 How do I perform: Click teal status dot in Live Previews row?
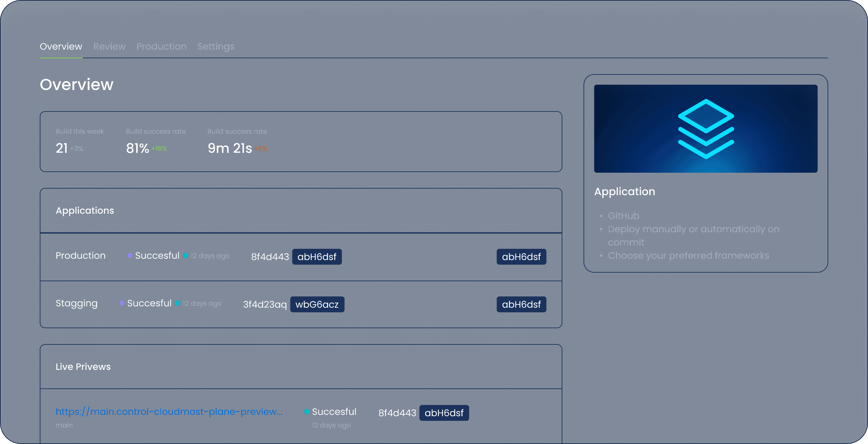tap(307, 411)
